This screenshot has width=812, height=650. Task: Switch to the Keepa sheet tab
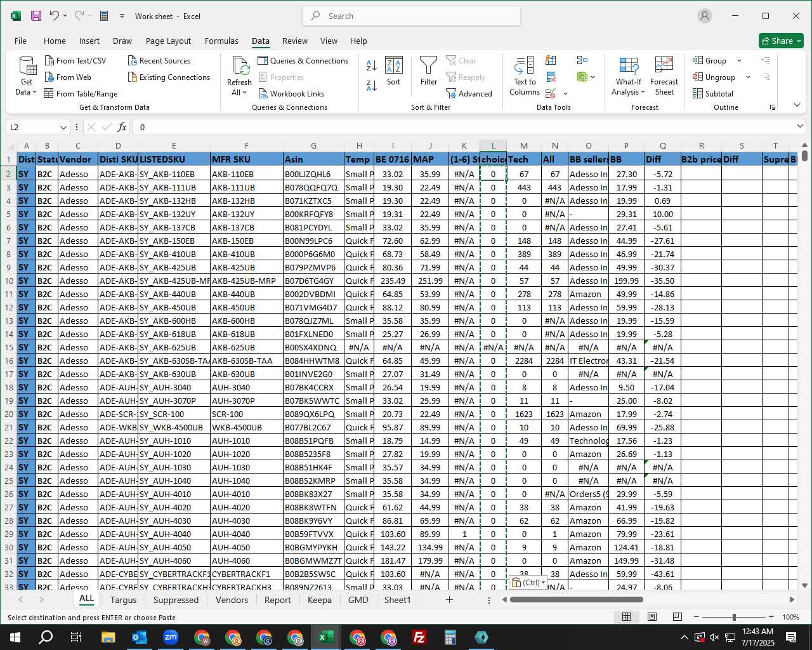click(319, 600)
